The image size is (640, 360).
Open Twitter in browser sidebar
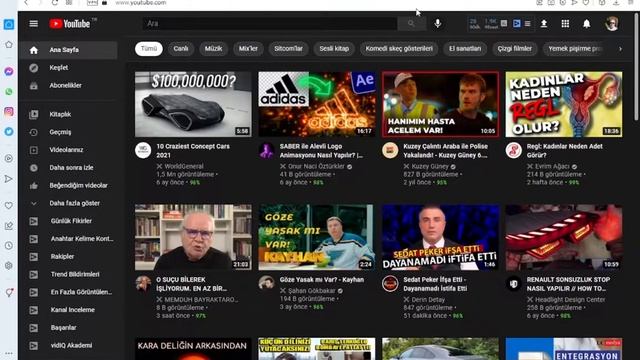[x=9, y=131]
